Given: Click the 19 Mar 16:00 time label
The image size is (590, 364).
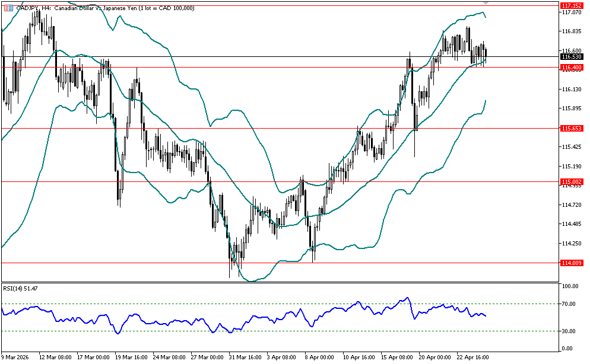Looking at the screenshot, I should point(132,357).
